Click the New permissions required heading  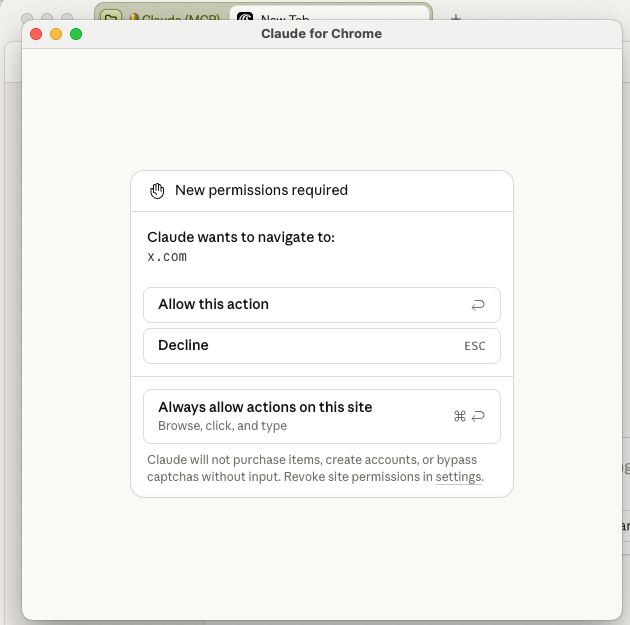click(x=261, y=190)
